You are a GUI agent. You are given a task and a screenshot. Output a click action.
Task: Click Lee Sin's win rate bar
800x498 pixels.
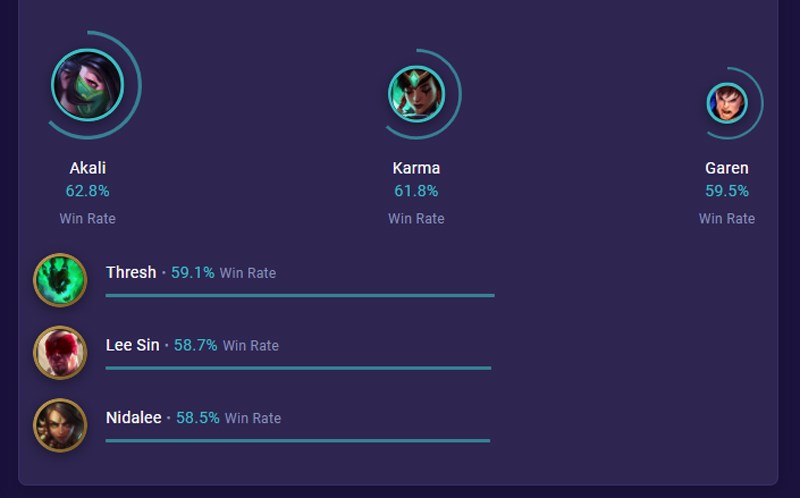coord(298,368)
